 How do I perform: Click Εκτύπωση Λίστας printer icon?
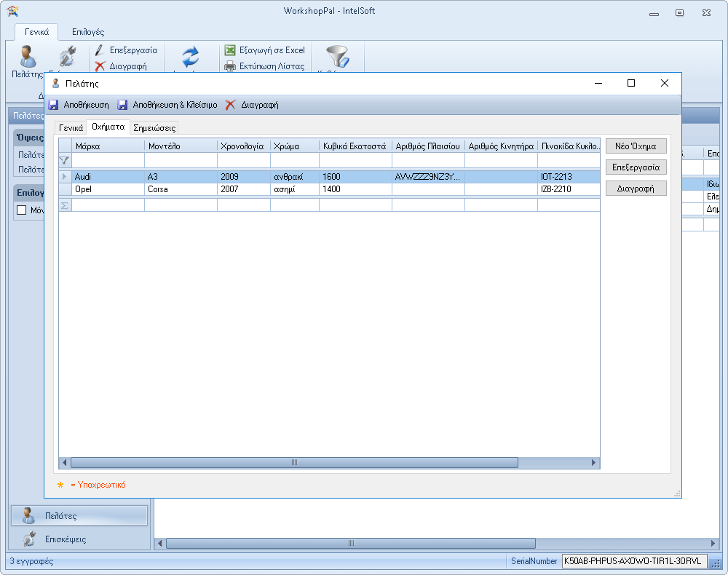click(230, 66)
